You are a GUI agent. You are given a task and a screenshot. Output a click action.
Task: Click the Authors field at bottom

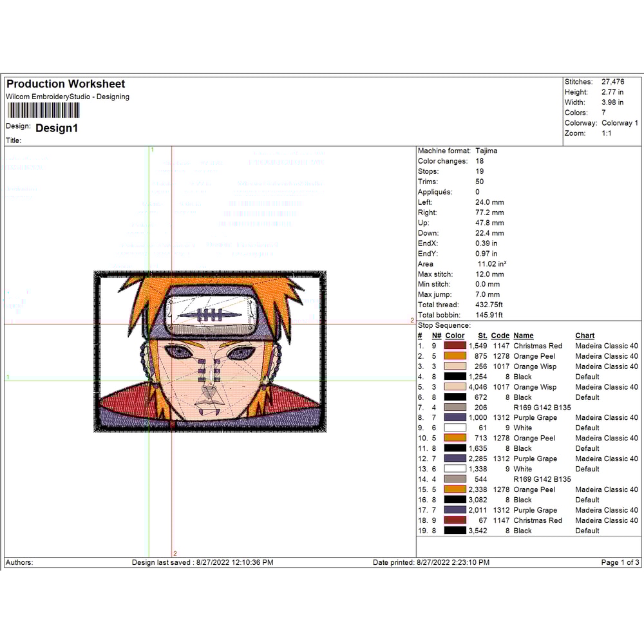coord(19,562)
